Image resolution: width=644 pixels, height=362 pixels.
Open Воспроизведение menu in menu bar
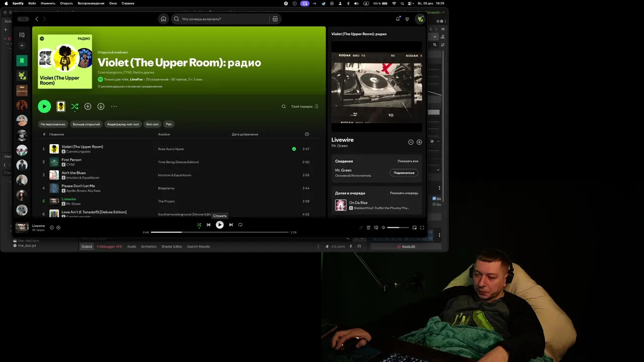(x=91, y=4)
